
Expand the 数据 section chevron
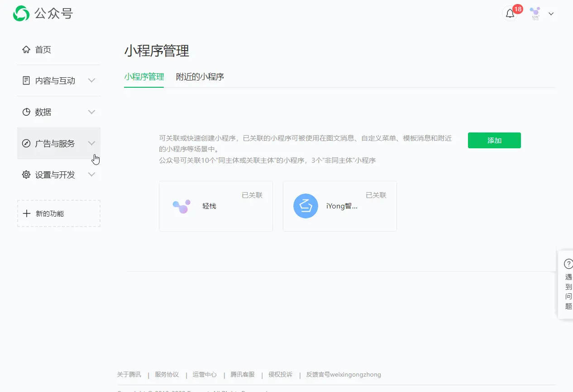(91, 112)
